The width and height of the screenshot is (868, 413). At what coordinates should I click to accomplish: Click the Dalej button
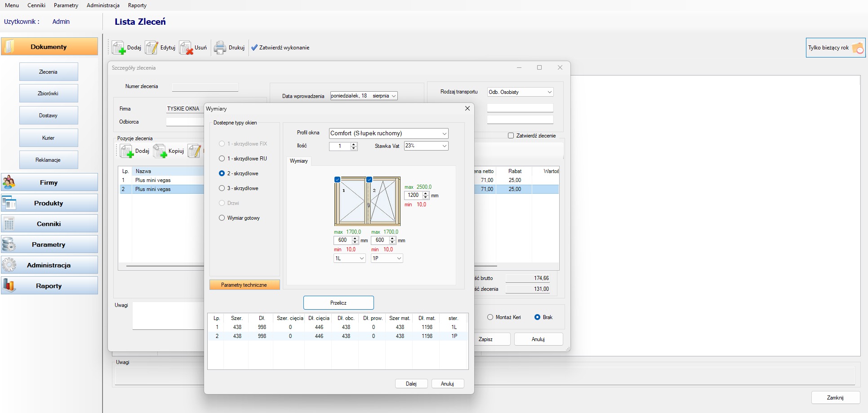(x=411, y=384)
